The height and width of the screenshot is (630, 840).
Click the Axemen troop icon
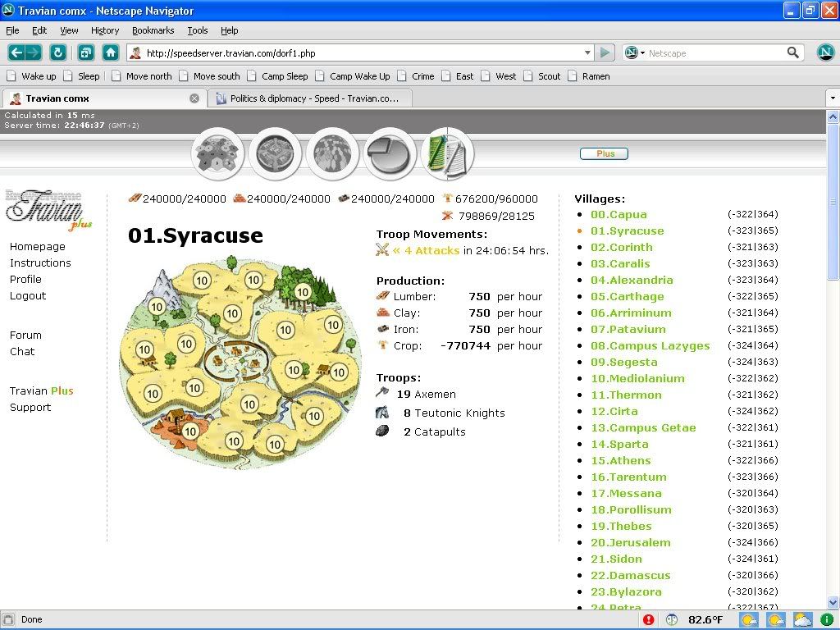382,393
